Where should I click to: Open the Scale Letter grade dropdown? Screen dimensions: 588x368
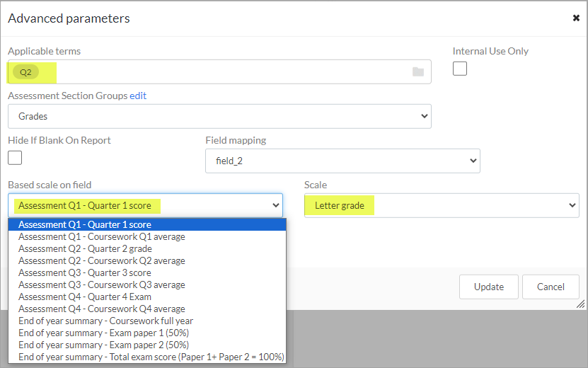(442, 205)
